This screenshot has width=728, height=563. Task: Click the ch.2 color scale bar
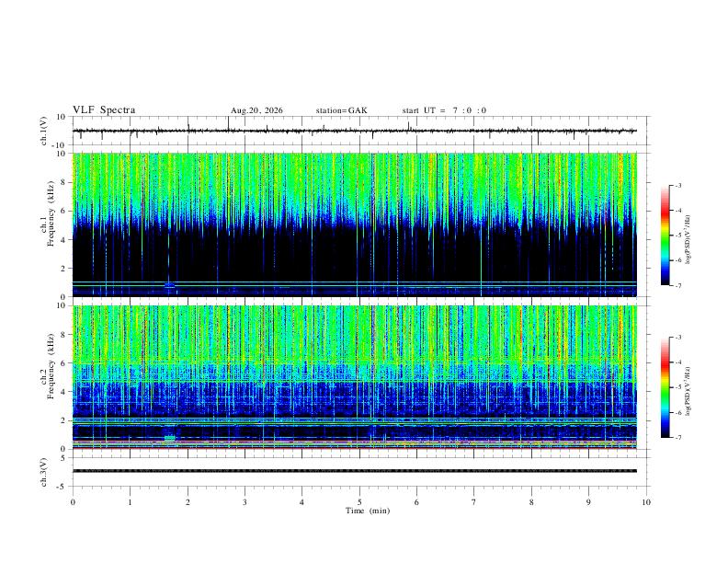pyautogui.click(x=665, y=387)
